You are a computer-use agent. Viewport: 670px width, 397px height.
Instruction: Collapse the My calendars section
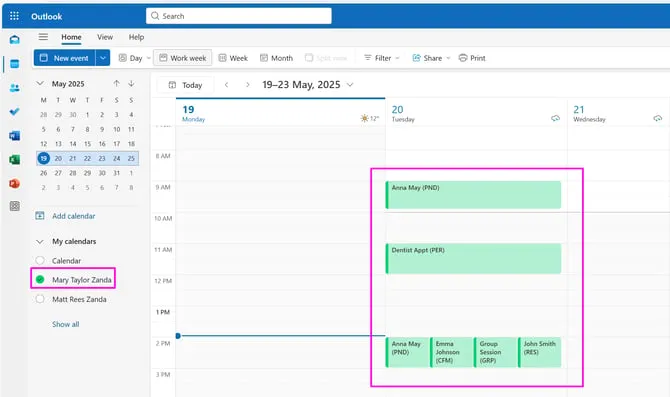(40, 241)
